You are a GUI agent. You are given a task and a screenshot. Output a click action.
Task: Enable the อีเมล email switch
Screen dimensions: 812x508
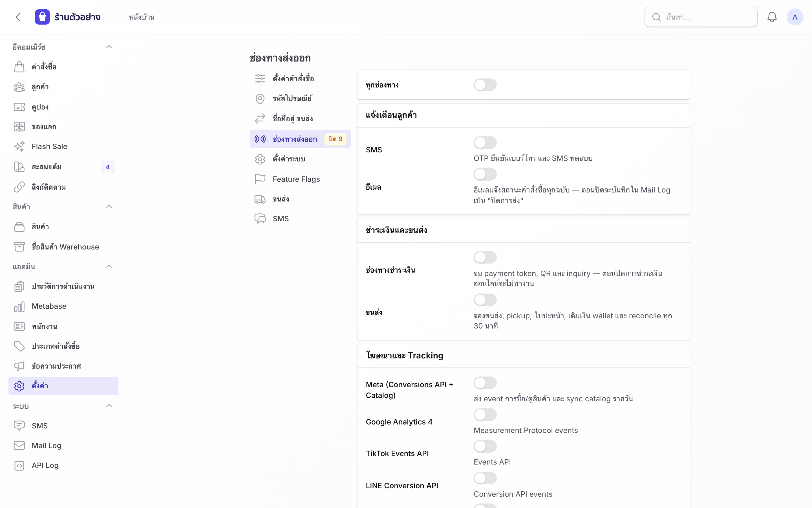coord(485,174)
